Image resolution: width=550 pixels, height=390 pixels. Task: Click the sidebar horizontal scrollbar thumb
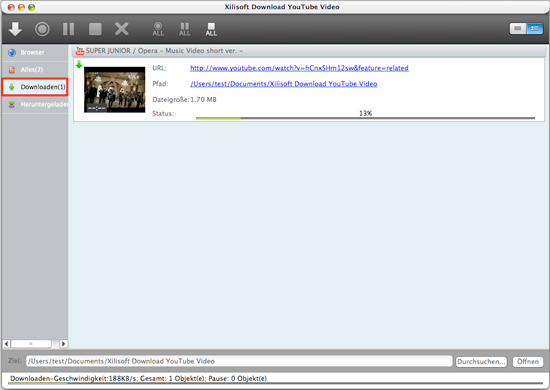(x=31, y=344)
